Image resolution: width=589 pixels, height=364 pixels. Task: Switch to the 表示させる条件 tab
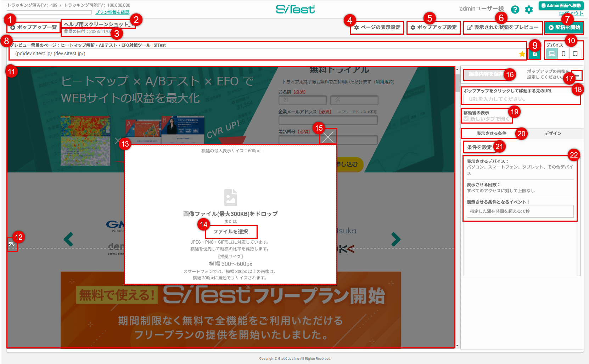pyautogui.click(x=491, y=133)
